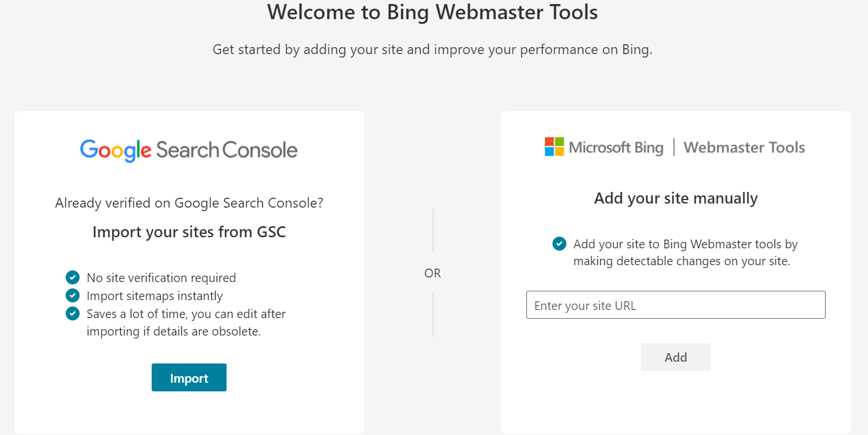
Task: Click checkmark beside Import sitemaps instantly
Action: 73,295
